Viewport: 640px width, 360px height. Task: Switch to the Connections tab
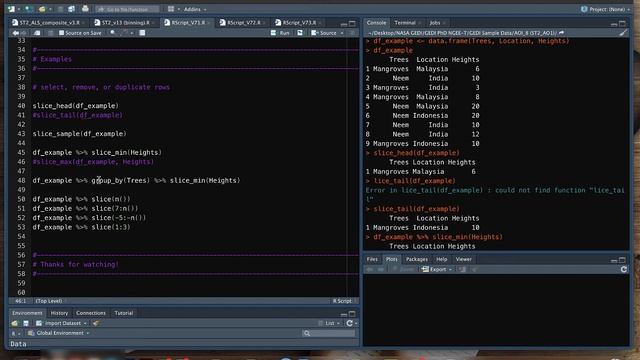click(91, 313)
